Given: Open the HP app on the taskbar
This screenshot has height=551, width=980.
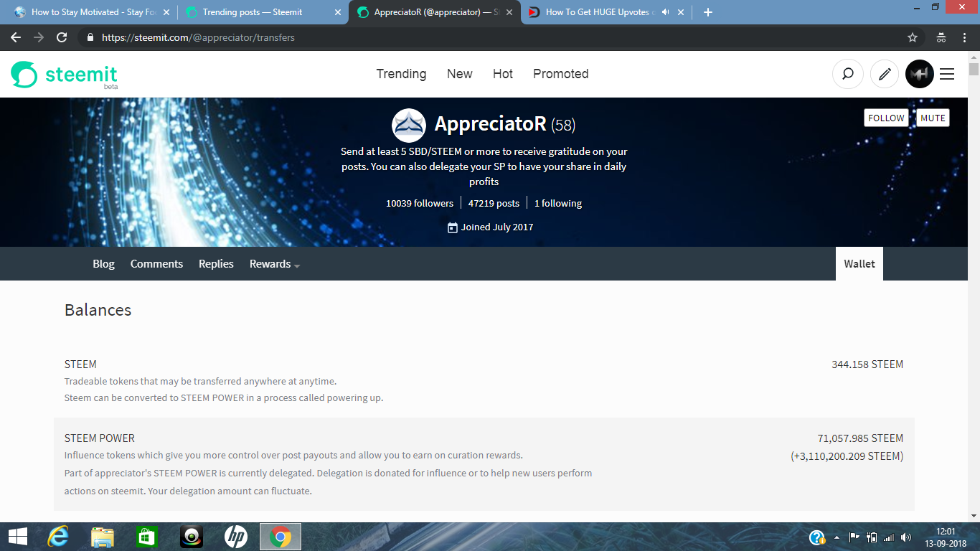Looking at the screenshot, I should click(235, 537).
